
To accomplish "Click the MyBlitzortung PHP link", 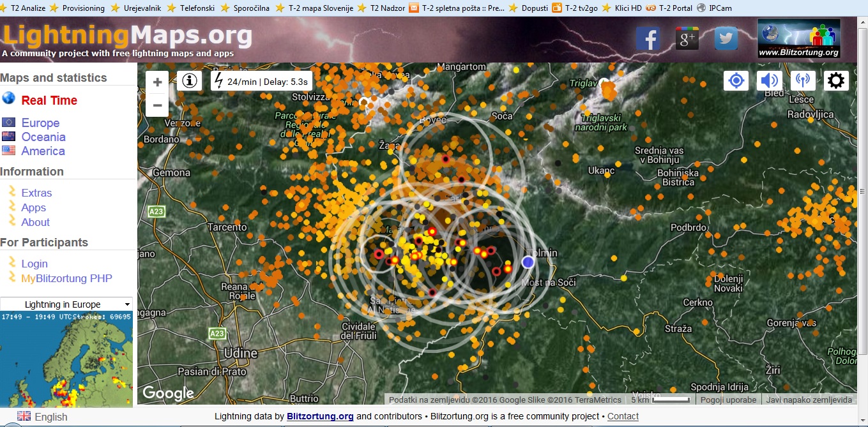I will pos(66,278).
